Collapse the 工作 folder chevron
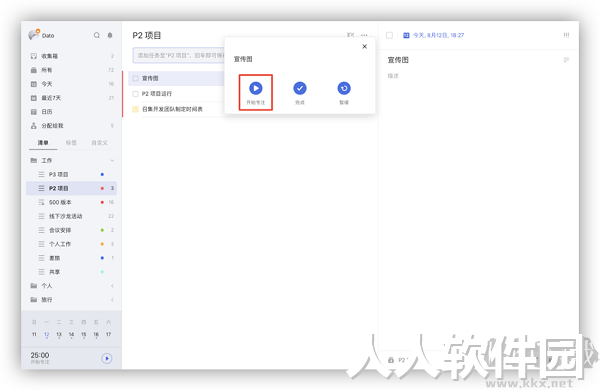 [x=112, y=160]
